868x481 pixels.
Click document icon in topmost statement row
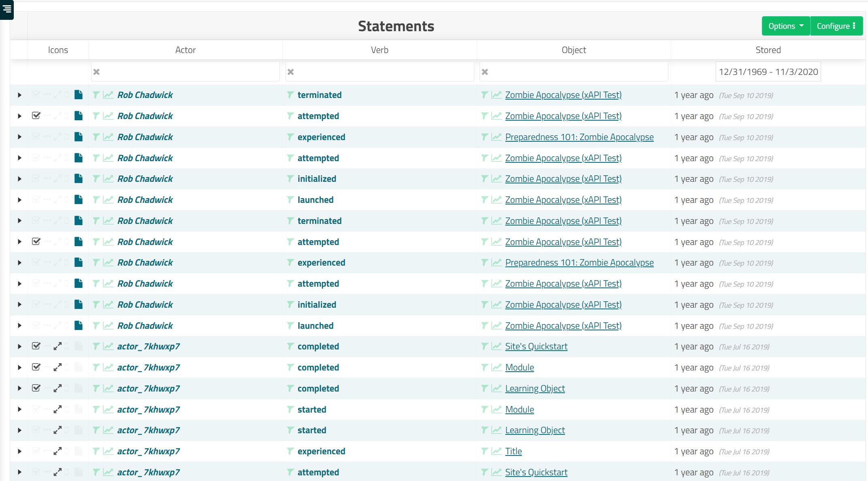click(79, 95)
